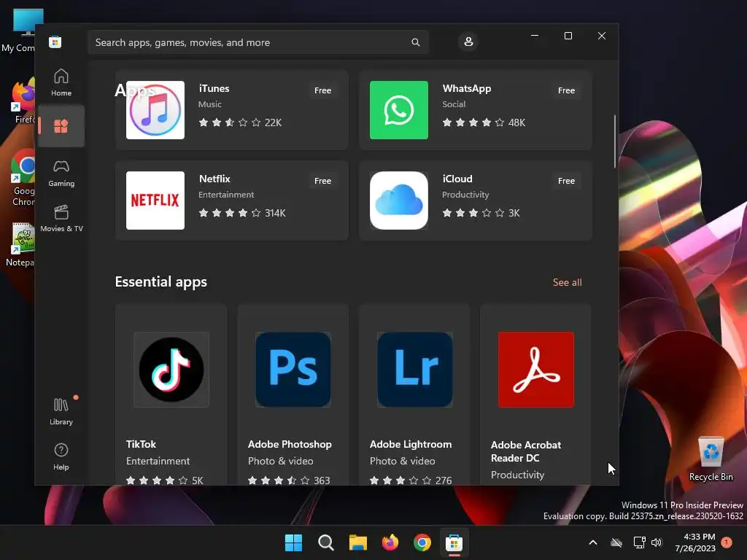Open the Adobe Lightroom tile icon

tap(415, 370)
